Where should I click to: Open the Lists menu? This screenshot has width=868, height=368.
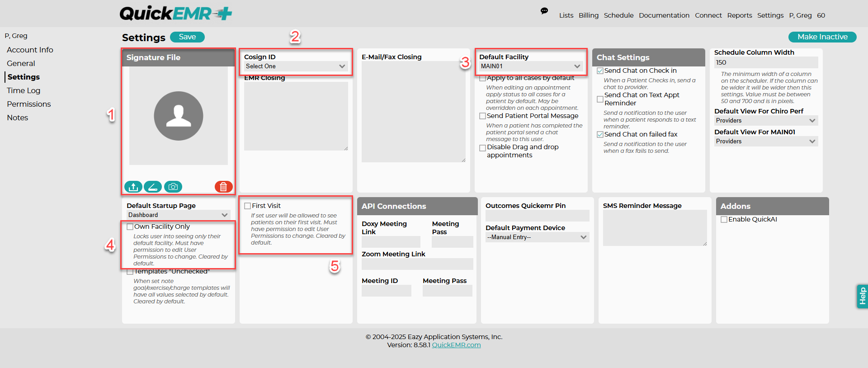tap(566, 15)
